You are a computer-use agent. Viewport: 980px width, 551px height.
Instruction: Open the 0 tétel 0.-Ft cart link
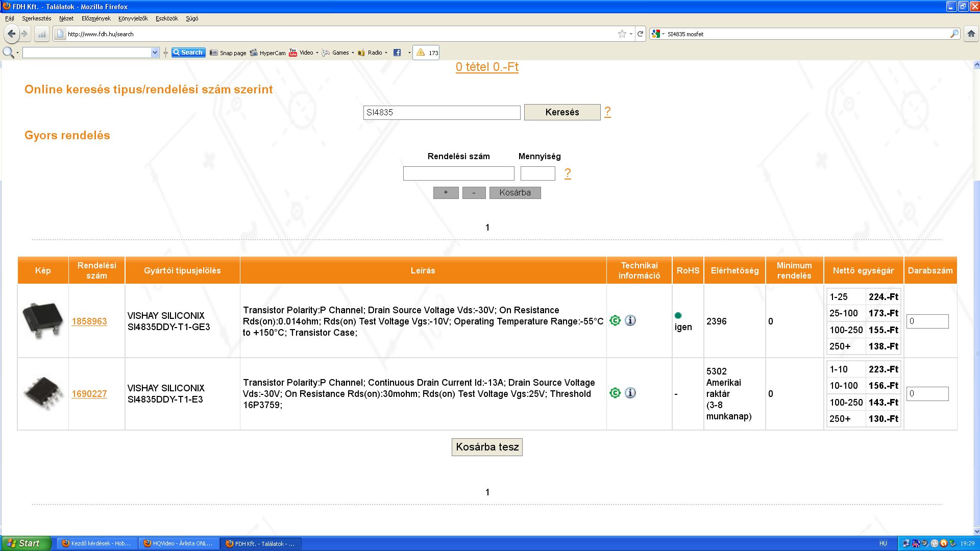pyautogui.click(x=487, y=67)
